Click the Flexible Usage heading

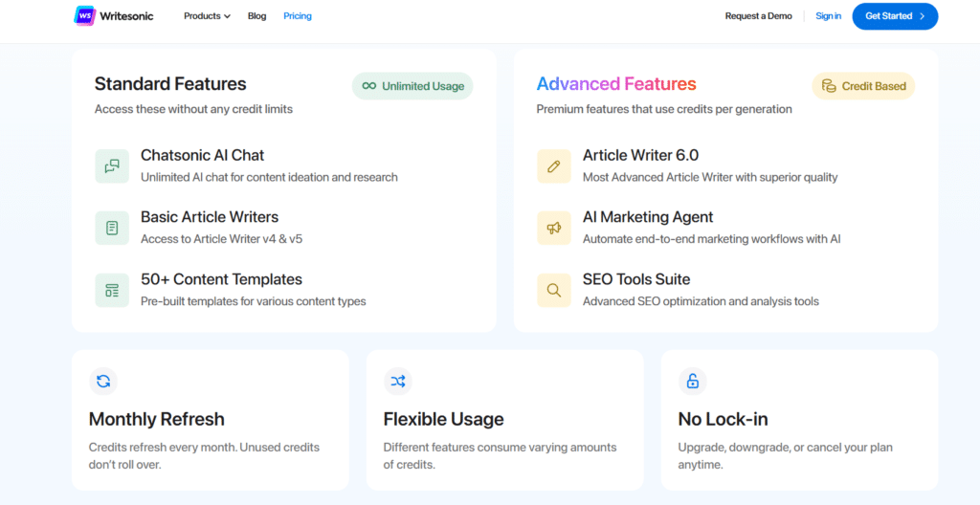tap(444, 419)
